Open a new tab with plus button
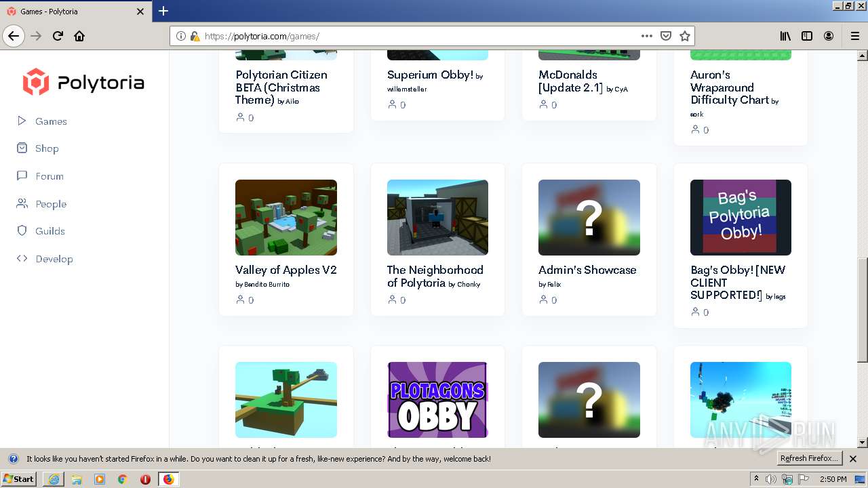Image resolution: width=868 pixels, height=488 pixels. click(x=163, y=11)
